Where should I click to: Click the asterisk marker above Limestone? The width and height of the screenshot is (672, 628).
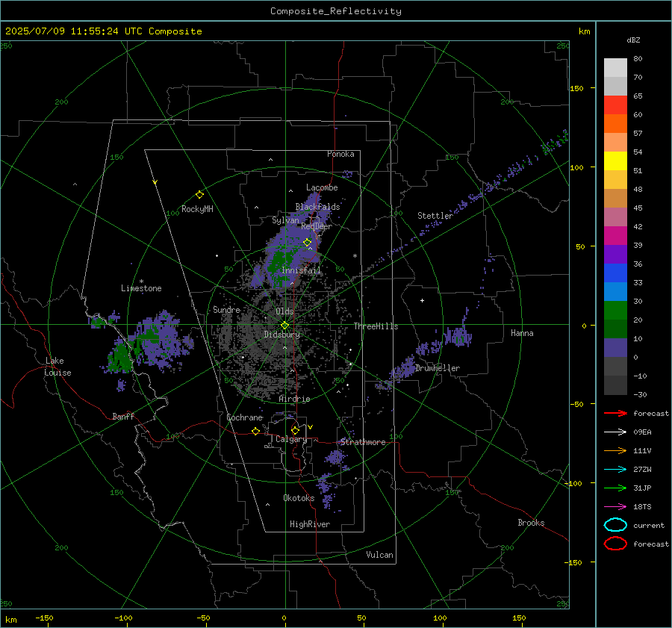point(141,282)
